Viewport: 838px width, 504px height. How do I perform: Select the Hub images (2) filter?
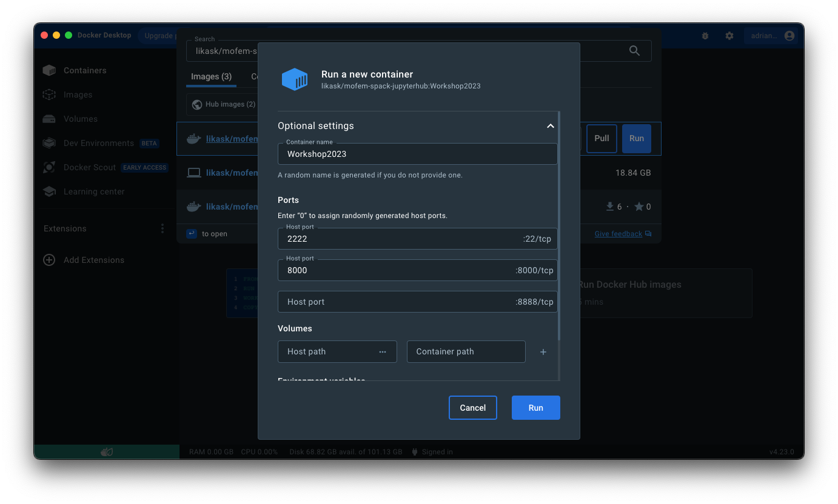click(225, 104)
